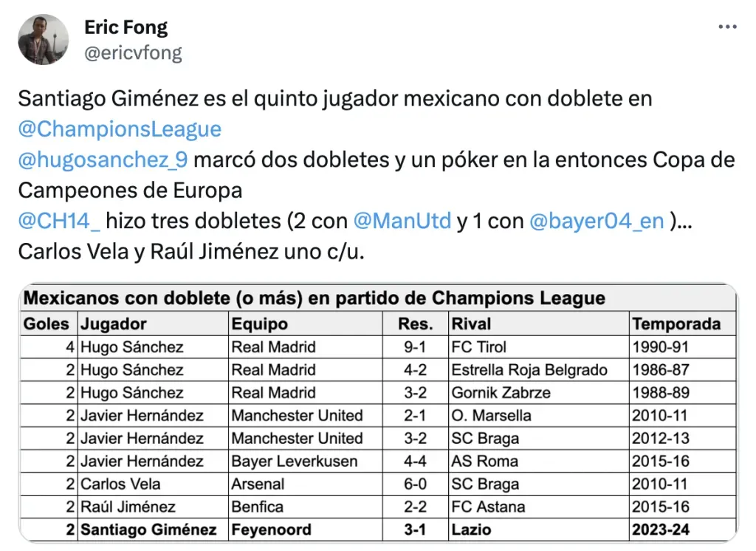Image resolution: width=756 pixels, height=551 pixels.
Task: Open the @CH14_ mention link
Action: click(x=63, y=221)
